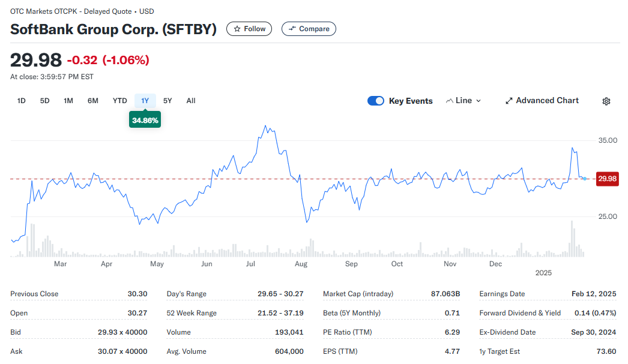Click the 1y Target Est value 73.60
The width and height of the screenshot is (628, 364).
click(x=606, y=351)
